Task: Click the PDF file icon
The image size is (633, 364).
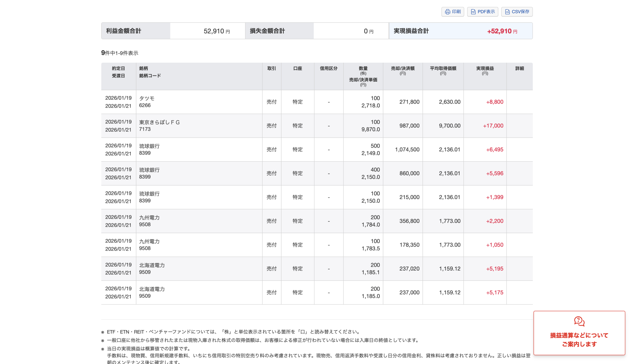Action: (473, 12)
